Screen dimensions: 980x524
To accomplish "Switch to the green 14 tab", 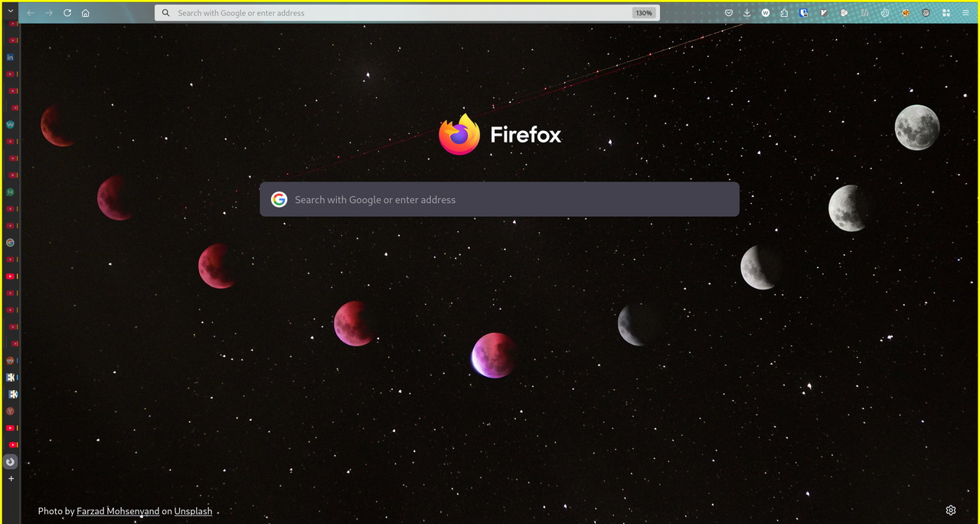I will [x=10, y=192].
